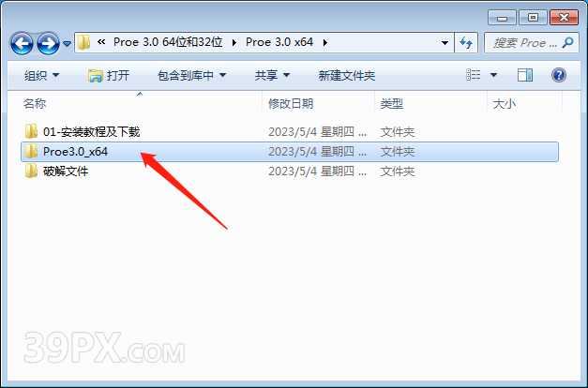Click the search magnifier icon
The height and width of the screenshot is (388, 588).
[x=567, y=42]
